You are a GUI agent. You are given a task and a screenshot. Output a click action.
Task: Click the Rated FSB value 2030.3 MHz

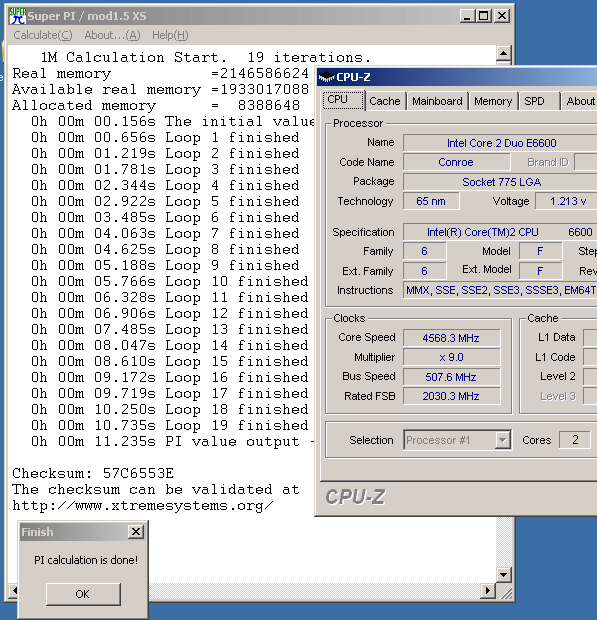pos(452,396)
